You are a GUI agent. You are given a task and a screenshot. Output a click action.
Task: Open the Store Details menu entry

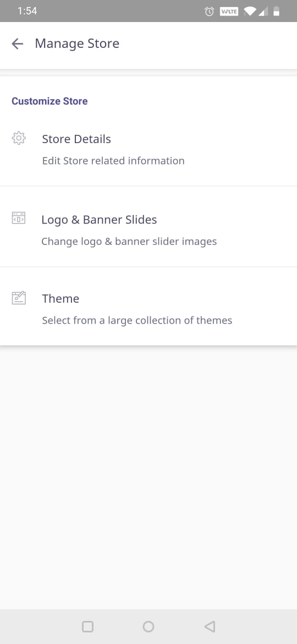click(148, 150)
